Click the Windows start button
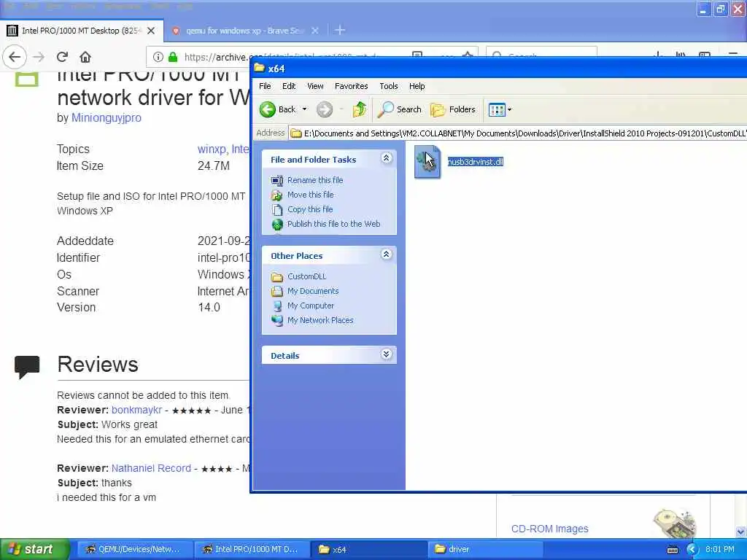This screenshot has width=747, height=560. coord(35,549)
